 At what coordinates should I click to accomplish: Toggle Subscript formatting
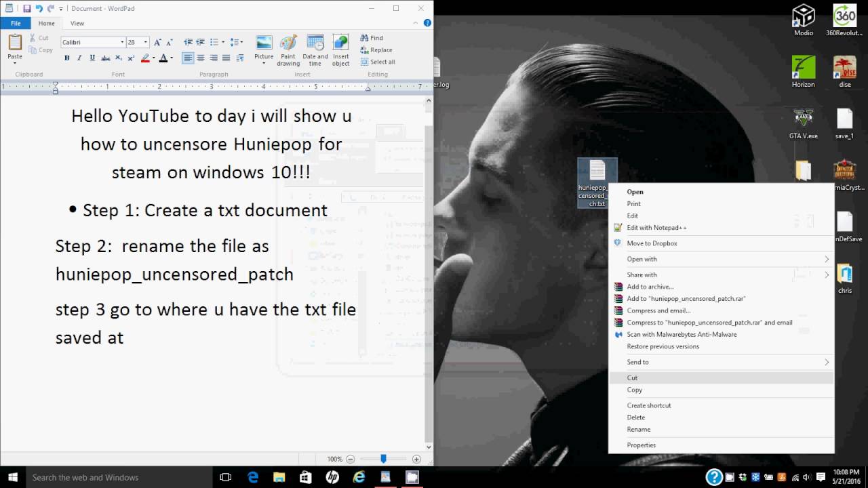coord(119,58)
